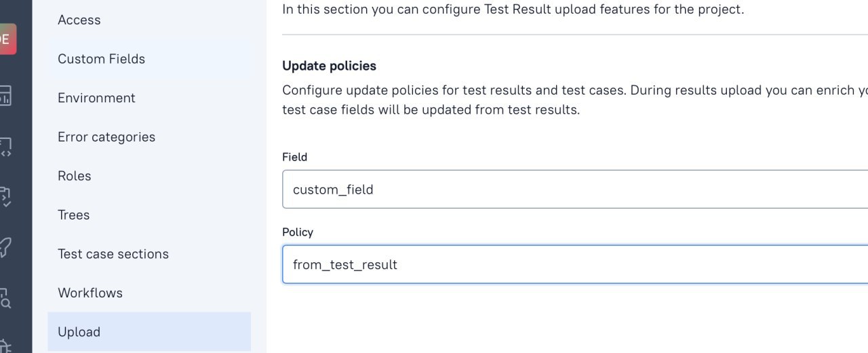Open the Dashboards chart icon
The image size is (868, 353).
pyautogui.click(x=5, y=96)
